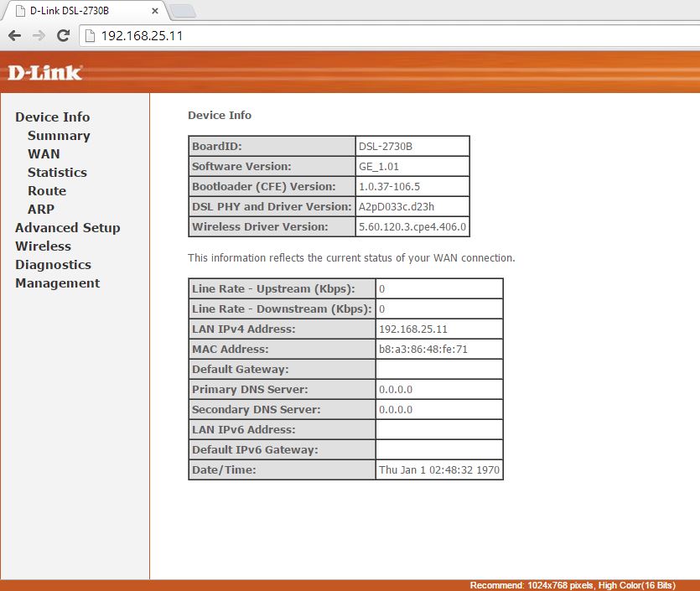The width and height of the screenshot is (700, 591).
Task: Click MAC value b8:a3:86:48:fe:71
Action: click(423, 349)
